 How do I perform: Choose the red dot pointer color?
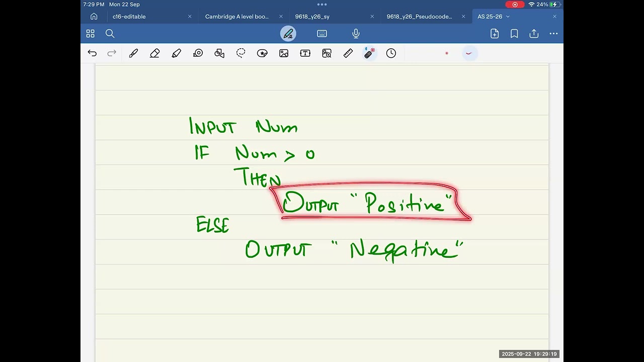pyautogui.click(x=447, y=53)
